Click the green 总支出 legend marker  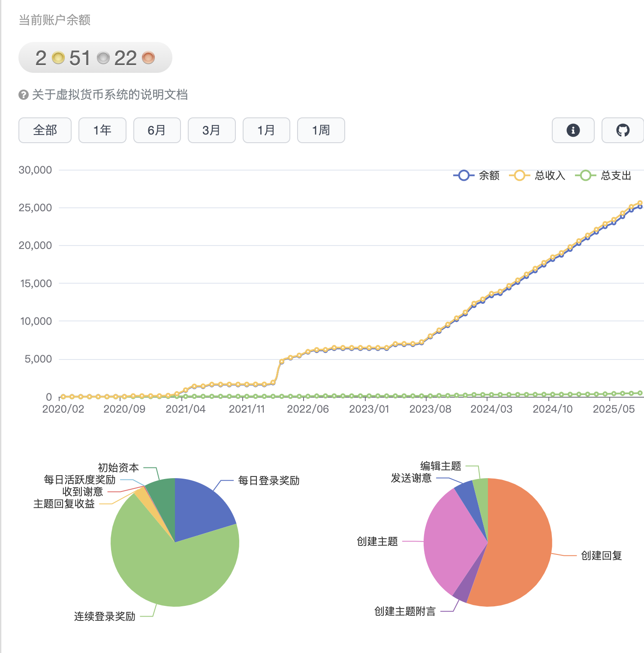pos(585,175)
